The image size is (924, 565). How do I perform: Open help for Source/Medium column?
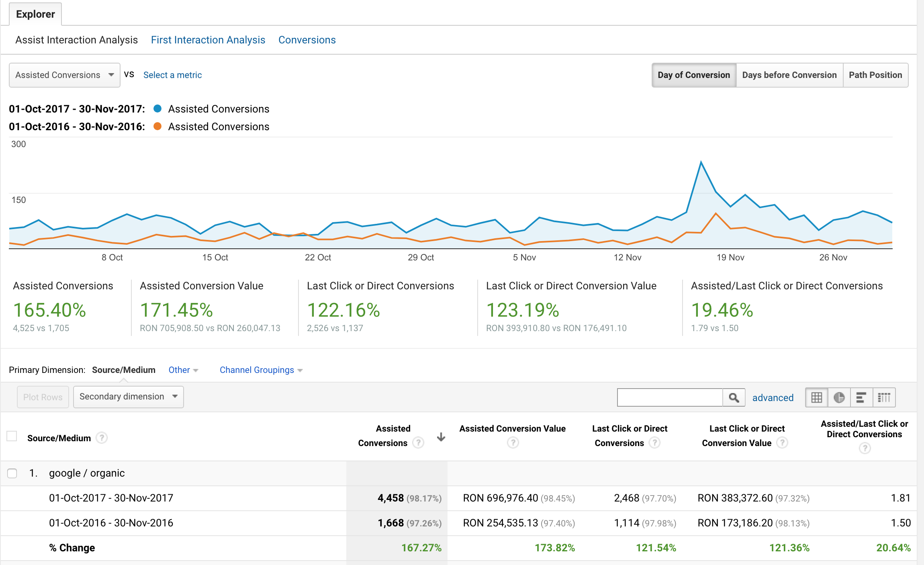[x=102, y=438]
